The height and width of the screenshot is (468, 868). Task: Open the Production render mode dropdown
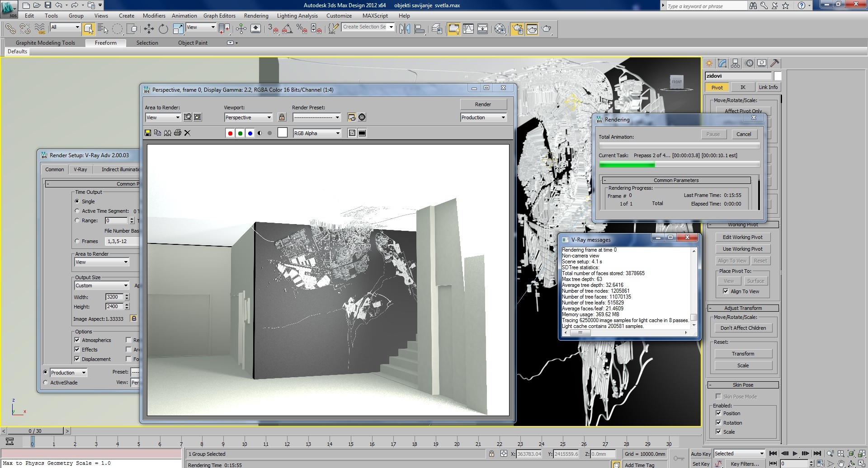point(483,117)
